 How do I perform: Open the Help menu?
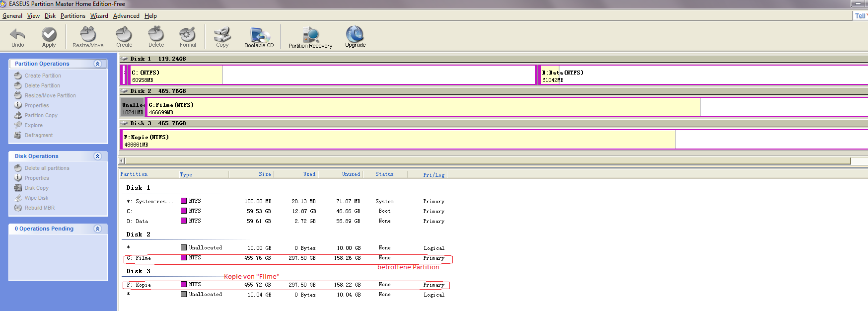pyautogui.click(x=150, y=16)
